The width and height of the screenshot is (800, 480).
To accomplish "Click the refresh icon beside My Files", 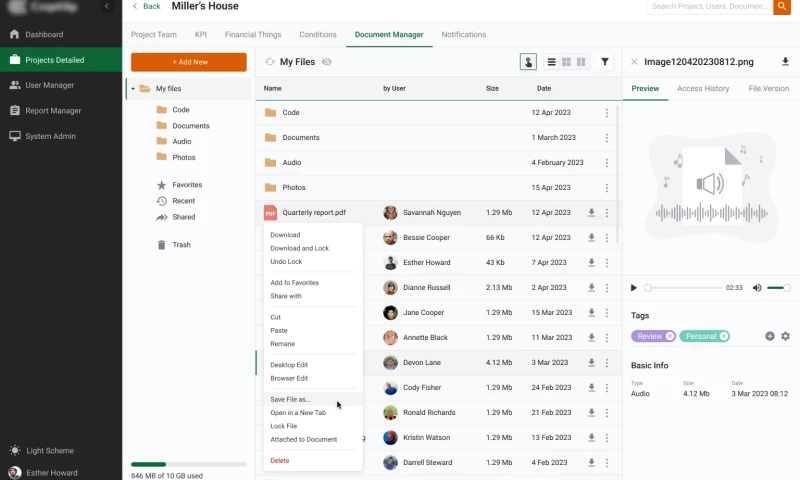I will click(269, 62).
